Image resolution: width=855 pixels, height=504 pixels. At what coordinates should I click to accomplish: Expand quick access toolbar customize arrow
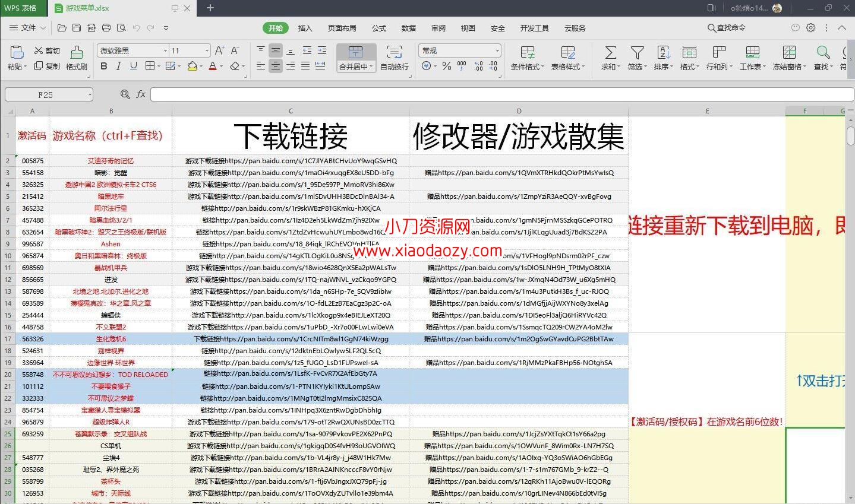pos(166,28)
